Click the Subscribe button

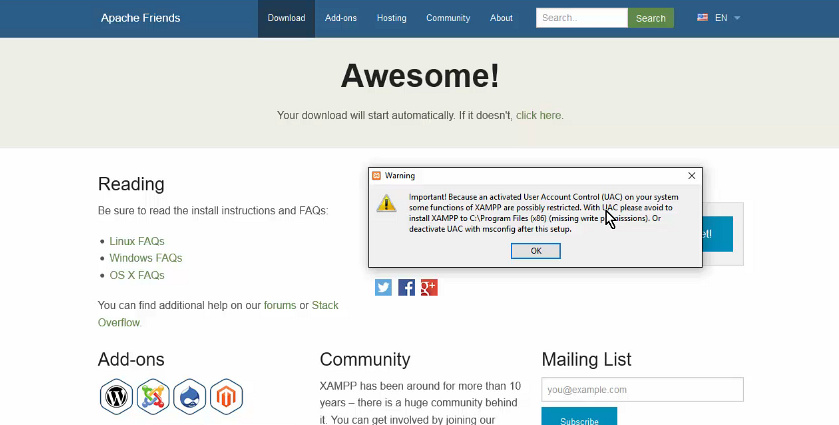(579, 418)
